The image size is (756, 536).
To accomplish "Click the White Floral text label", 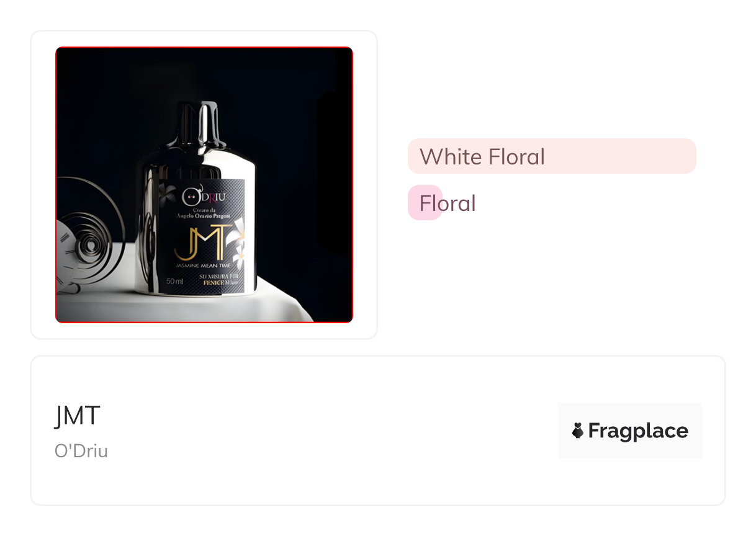I will tap(482, 156).
